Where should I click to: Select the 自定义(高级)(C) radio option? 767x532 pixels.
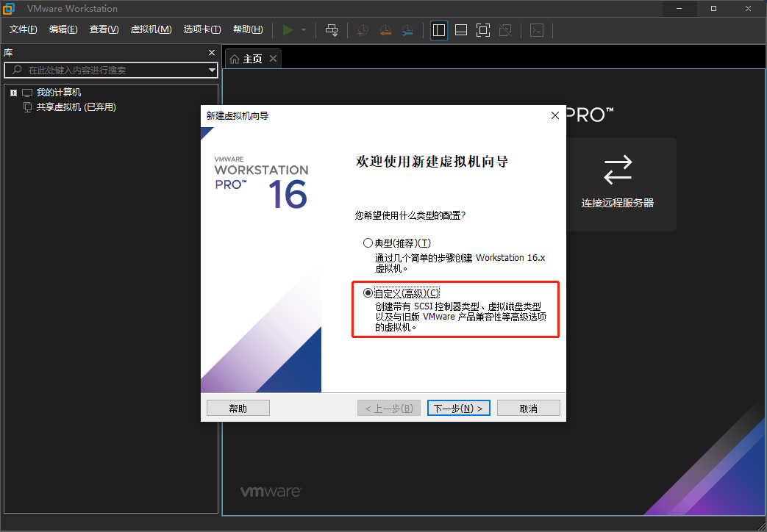(401, 293)
